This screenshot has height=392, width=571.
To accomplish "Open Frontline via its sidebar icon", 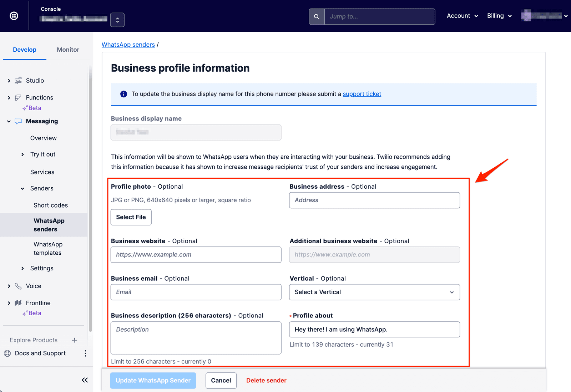I will (18, 303).
